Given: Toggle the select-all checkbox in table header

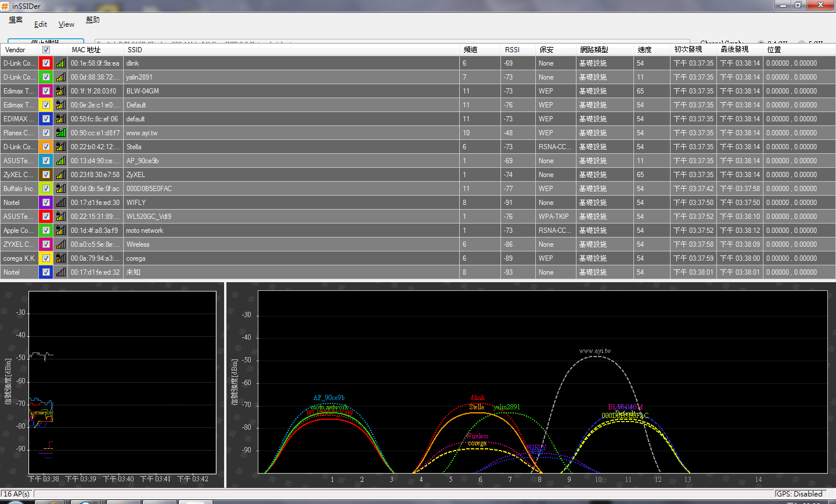Looking at the screenshot, I should tap(46, 50).
